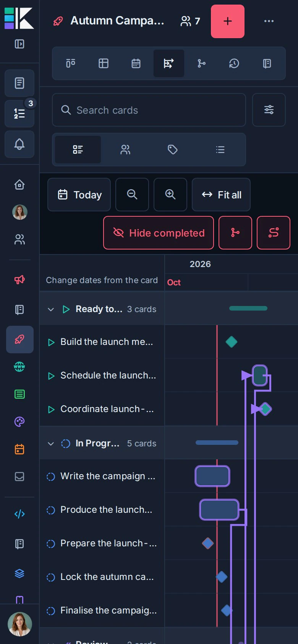Open the orange calendar board
The height and width of the screenshot is (644, 298).
[19, 449]
